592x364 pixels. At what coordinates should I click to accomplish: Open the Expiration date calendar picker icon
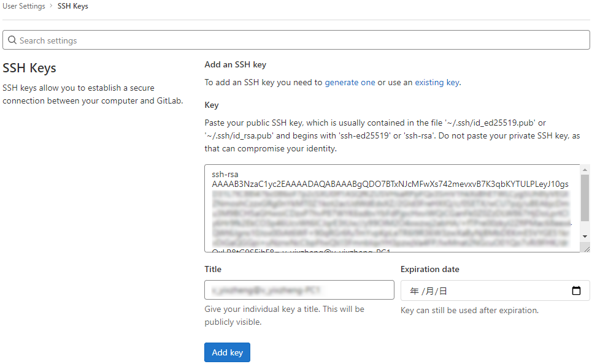[x=576, y=290]
